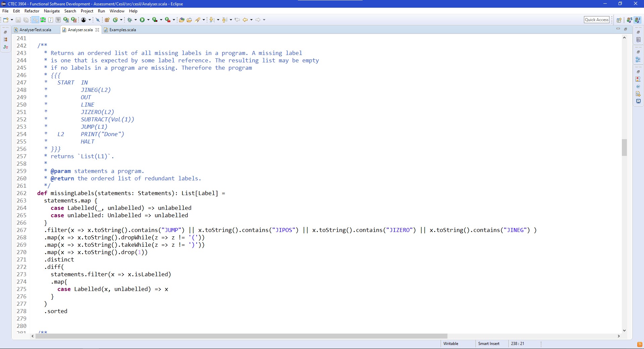Open dropdown next to New icon

12,20
